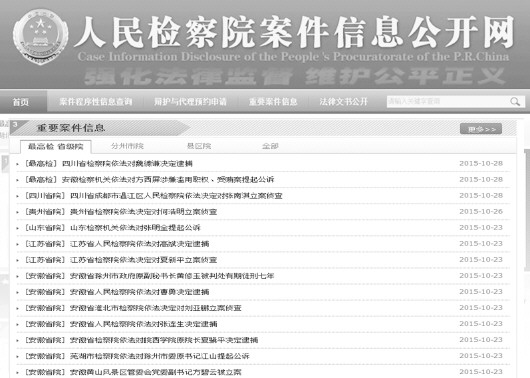This screenshot has height=378, width=530.
Task: Open the 安徽省人民检察院依法对曹勇决定逮捕 item
Action: (x=139, y=292)
